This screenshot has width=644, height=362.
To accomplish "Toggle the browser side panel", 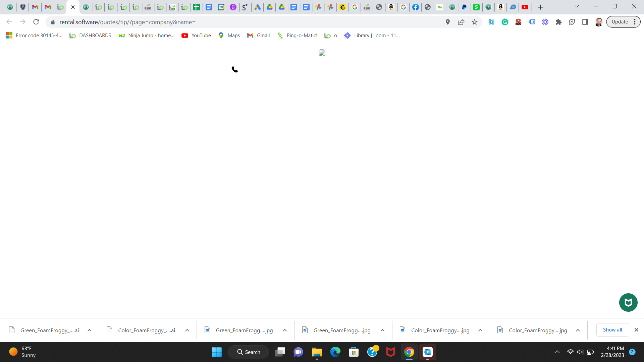I will pyautogui.click(x=585, y=22).
